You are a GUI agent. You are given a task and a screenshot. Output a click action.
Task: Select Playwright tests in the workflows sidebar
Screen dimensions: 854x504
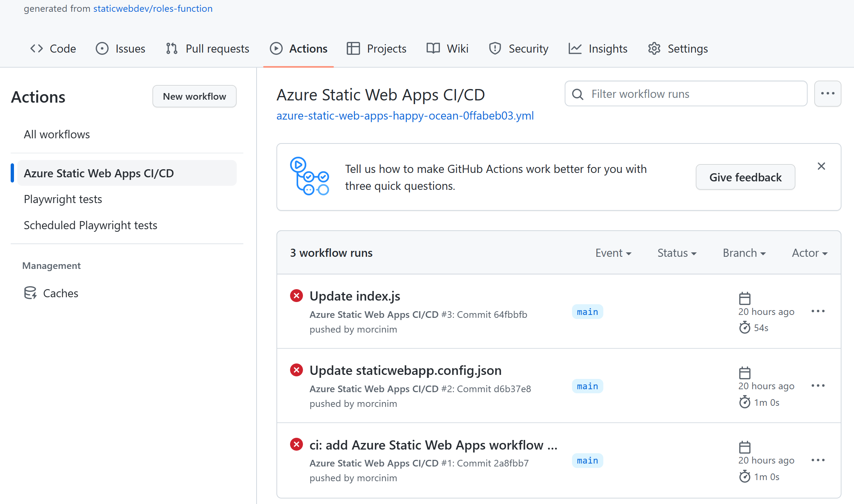coord(63,199)
